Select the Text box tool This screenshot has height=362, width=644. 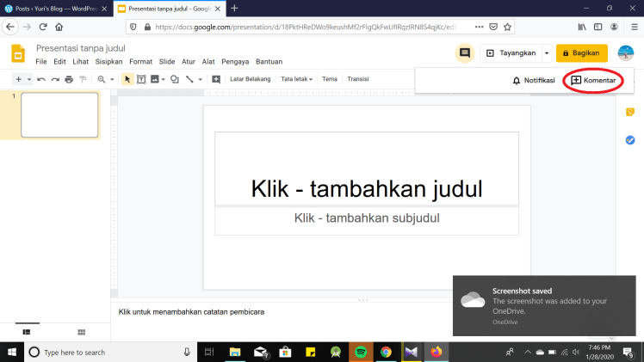click(140, 79)
